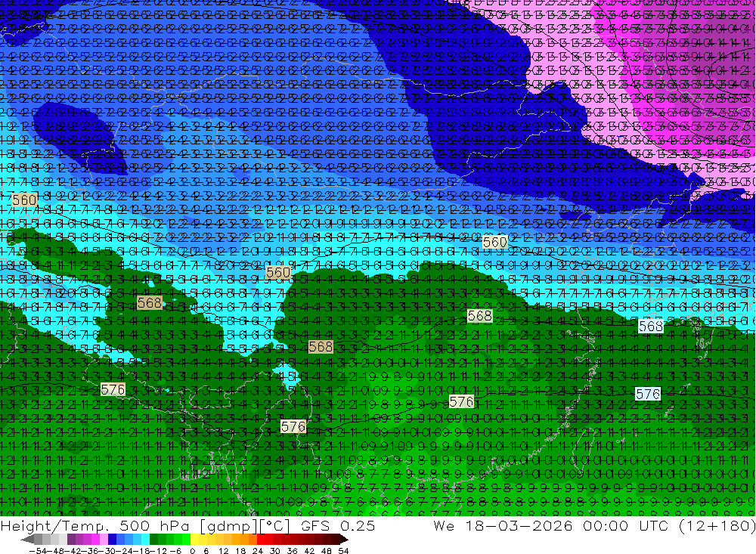Click the dark right arrow of color scale
Image resolution: width=756 pixels, height=554 pixels.
click(x=344, y=540)
